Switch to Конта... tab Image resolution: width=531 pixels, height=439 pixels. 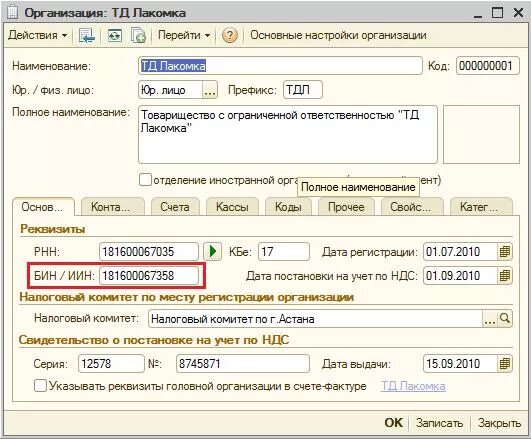[113, 207]
